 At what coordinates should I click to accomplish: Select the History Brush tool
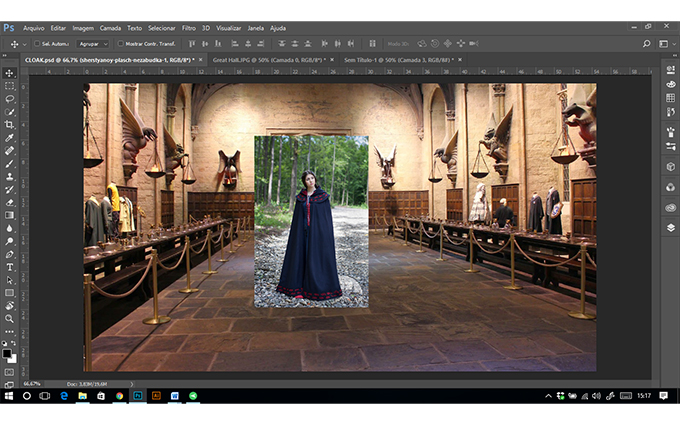click(x=9, y=190)
